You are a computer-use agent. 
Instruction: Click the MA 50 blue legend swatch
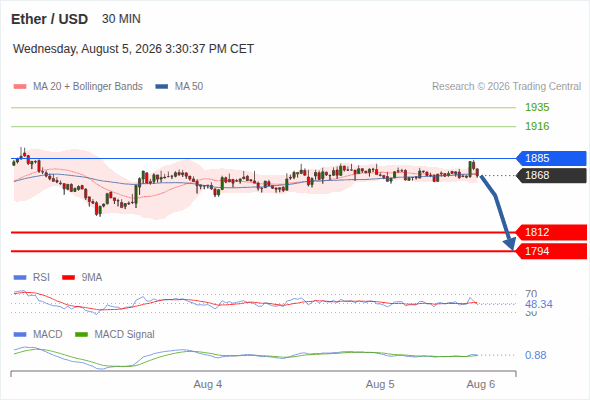coord(162,87)
